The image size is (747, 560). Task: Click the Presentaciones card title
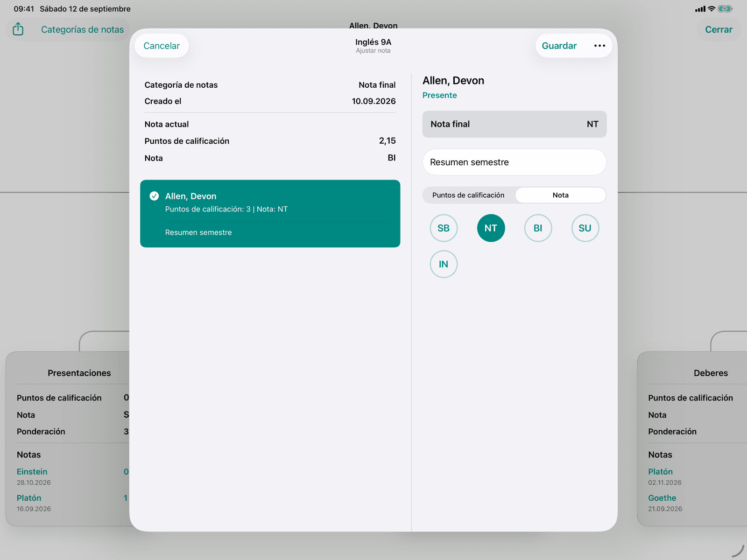79,373
